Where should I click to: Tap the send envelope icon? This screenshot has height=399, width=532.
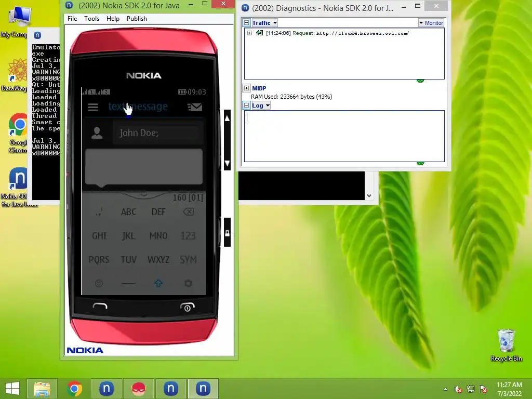[x=195, y=107]
